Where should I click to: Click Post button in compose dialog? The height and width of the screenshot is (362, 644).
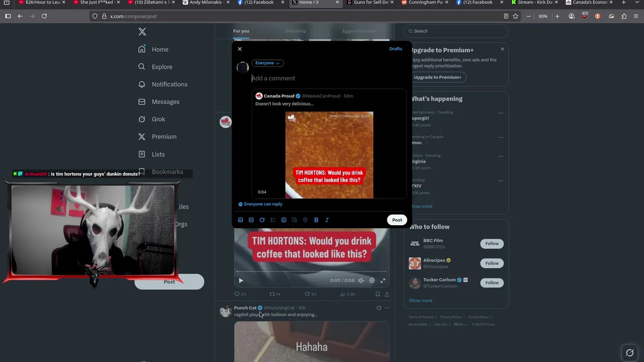click(397, 220)
